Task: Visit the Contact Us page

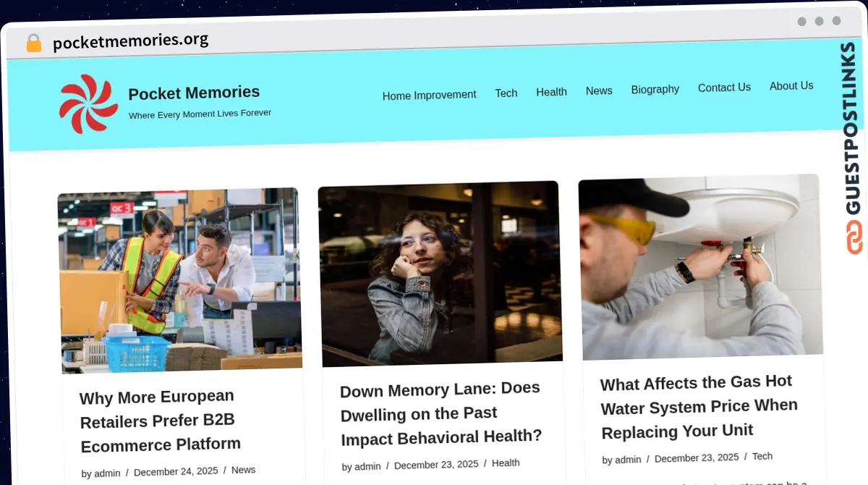Action: pos(724,88)
